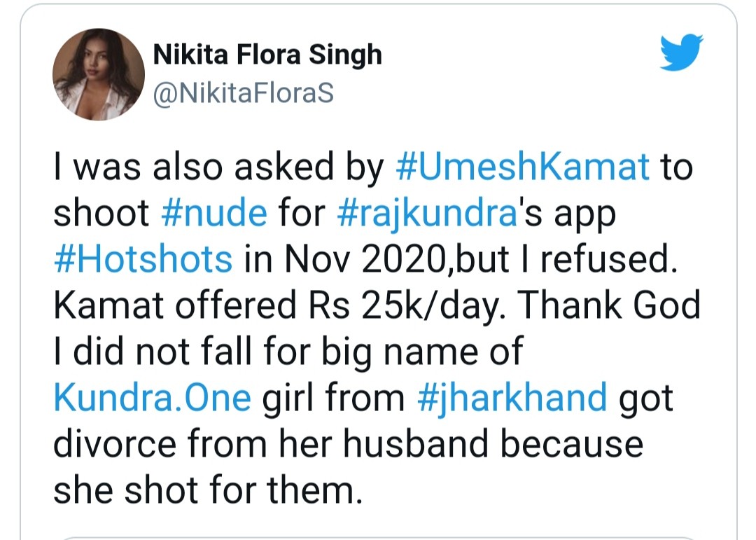756x540 pixels.
Task: Open the #UmeshKamat hashtag
Action: (523, 169)
